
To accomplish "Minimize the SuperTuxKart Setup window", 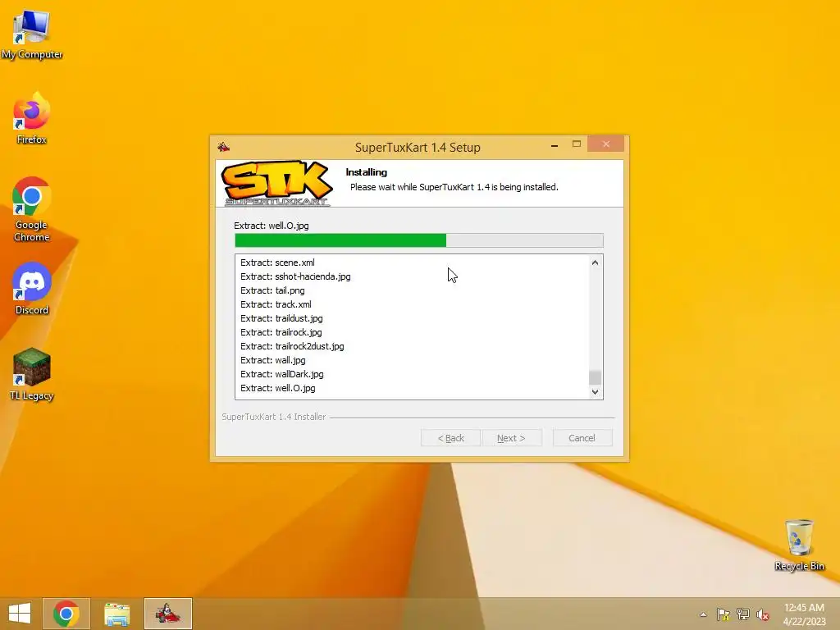I will coord(555,144).
